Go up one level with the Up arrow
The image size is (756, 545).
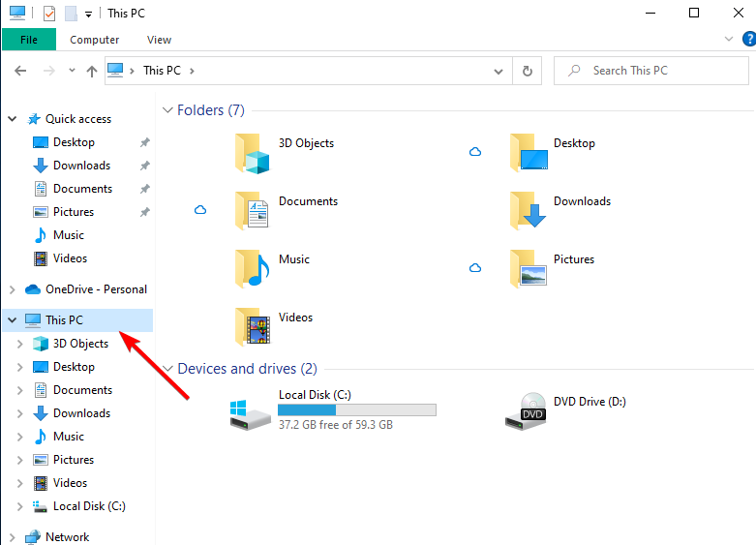pos(92,72)
